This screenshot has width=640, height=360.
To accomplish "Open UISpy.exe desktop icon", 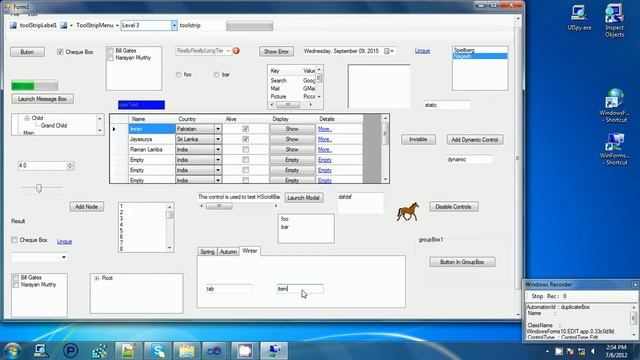I will (x=579, y=18).
